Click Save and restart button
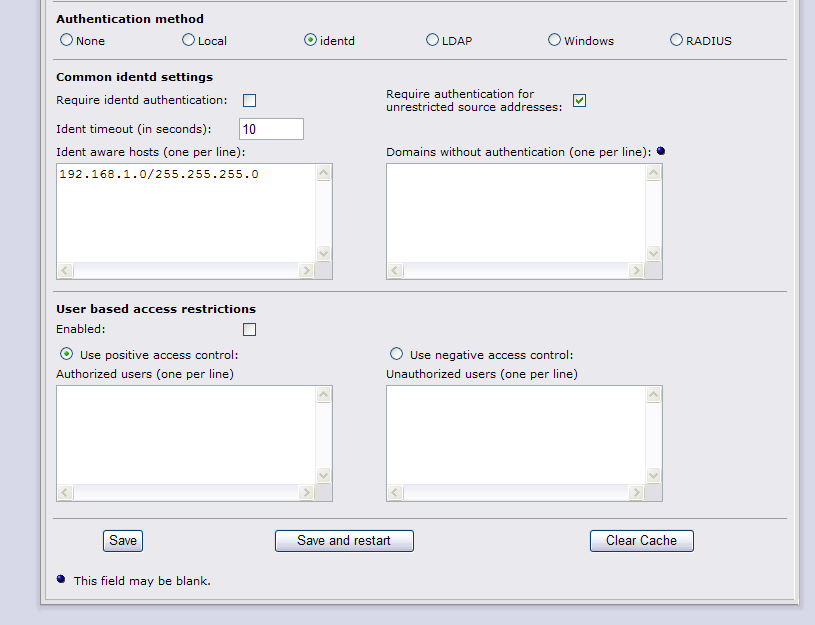This screenshot has height=625, width=815. tap(344, 541)
